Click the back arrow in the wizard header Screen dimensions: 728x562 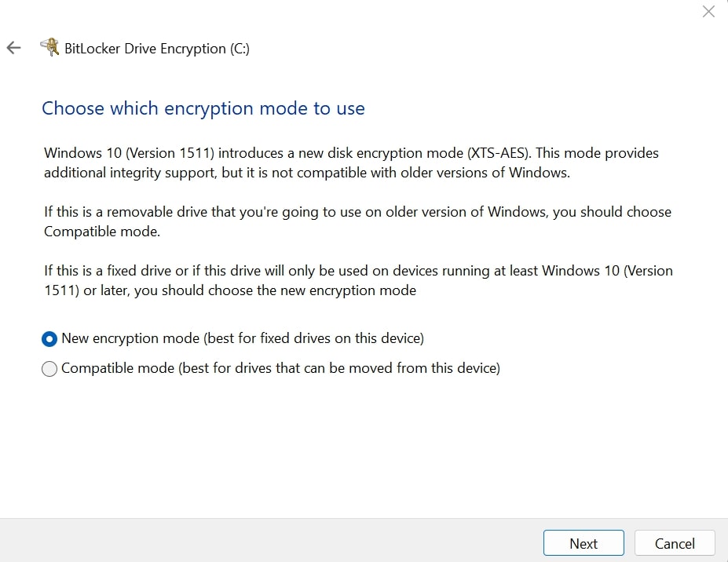click(13, 48)
